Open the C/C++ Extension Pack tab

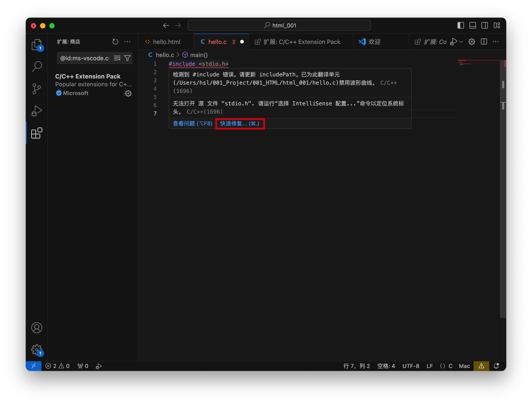click(x=301, y=42)
